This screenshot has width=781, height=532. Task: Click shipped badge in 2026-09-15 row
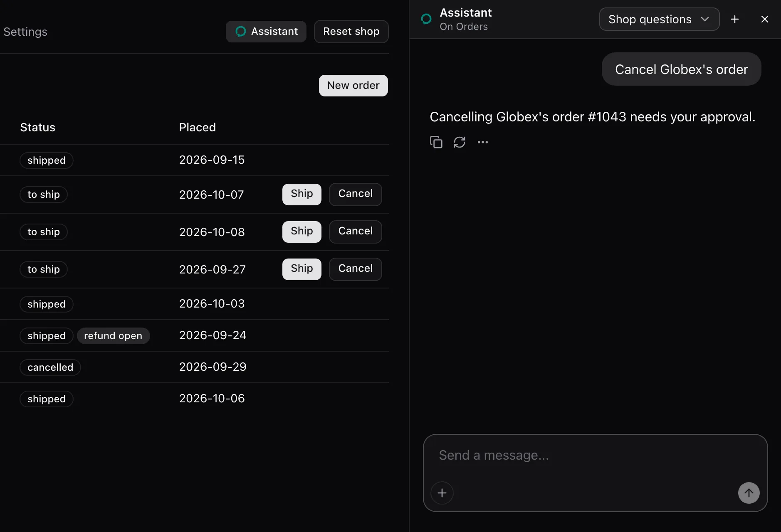point(47,160)
